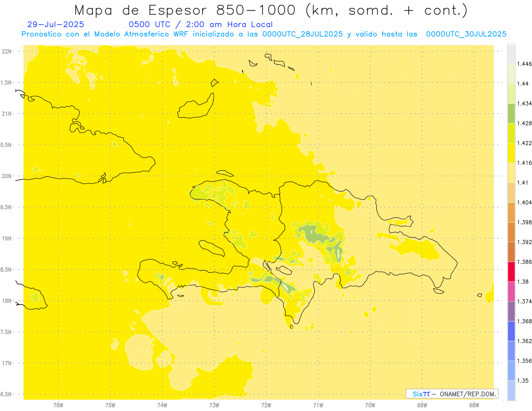Click the colorbar value '1.416'

tap(524, 163)
